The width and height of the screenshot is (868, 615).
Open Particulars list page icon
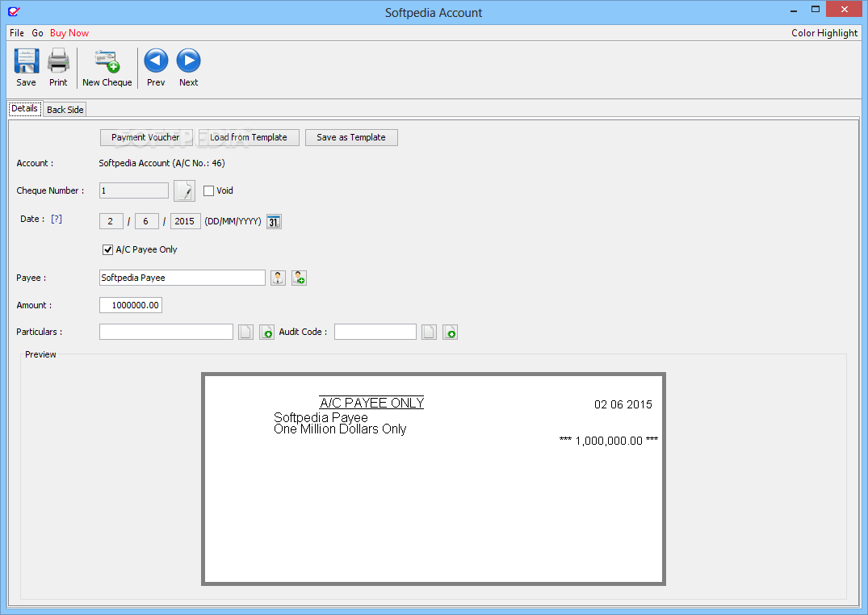point(245,333)
